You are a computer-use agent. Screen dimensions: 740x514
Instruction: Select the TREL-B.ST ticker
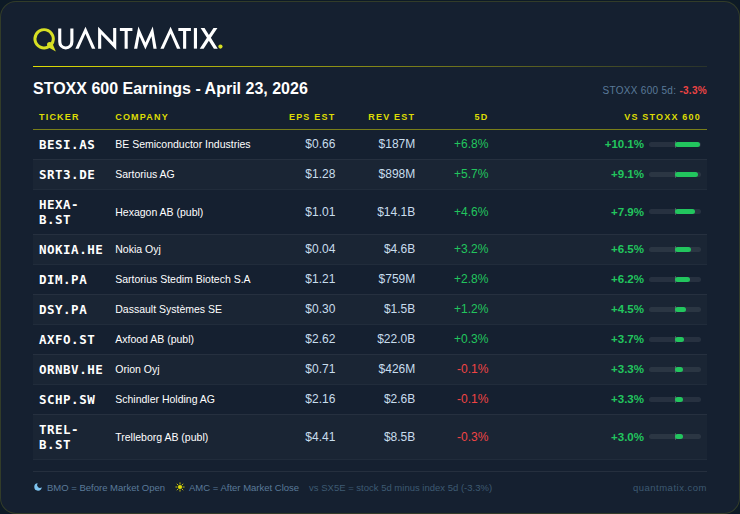[x=59, y=437]
